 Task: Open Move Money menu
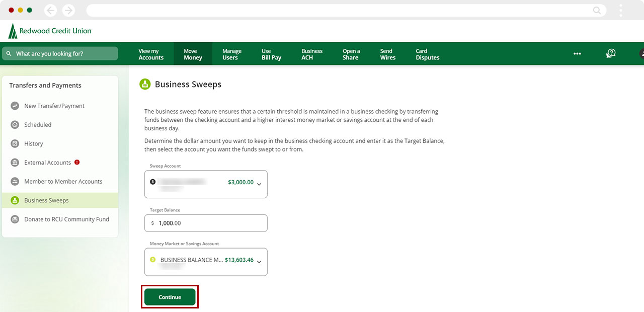pos(193,54)
